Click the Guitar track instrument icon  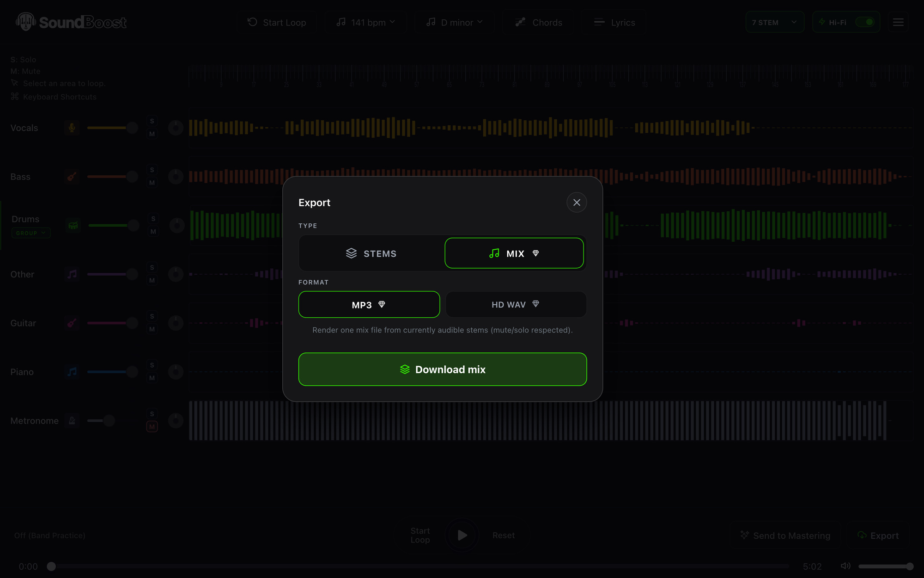72,323
